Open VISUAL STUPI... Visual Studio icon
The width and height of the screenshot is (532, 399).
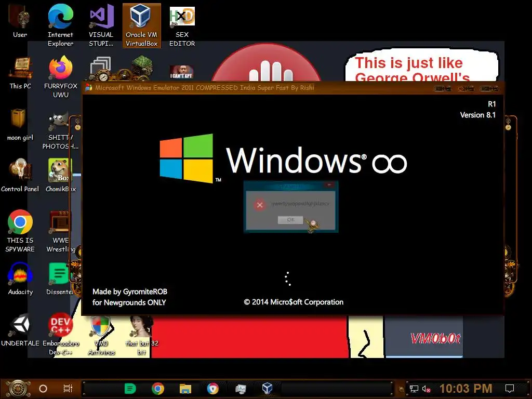pos(101,25)
